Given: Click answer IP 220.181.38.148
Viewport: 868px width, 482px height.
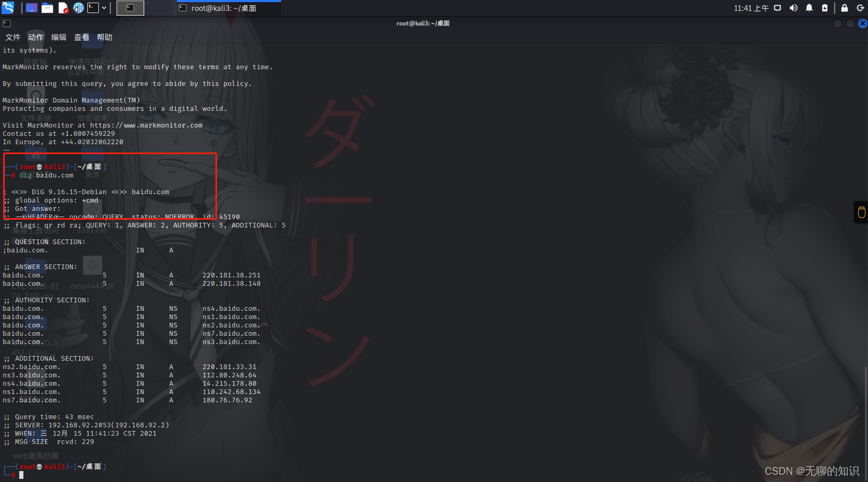Looking at the screenshot, I should (x=232, y=284).
